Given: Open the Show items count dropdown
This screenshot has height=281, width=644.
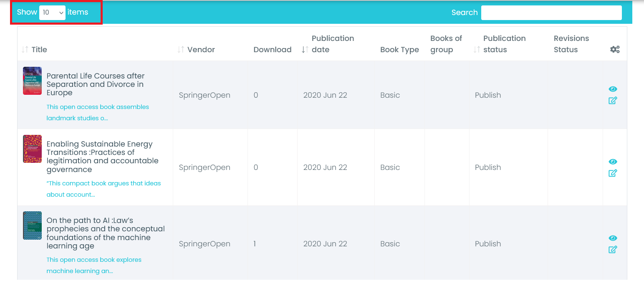Looking at the screenshot, I should pyautogui.click(x=53, y=13).
